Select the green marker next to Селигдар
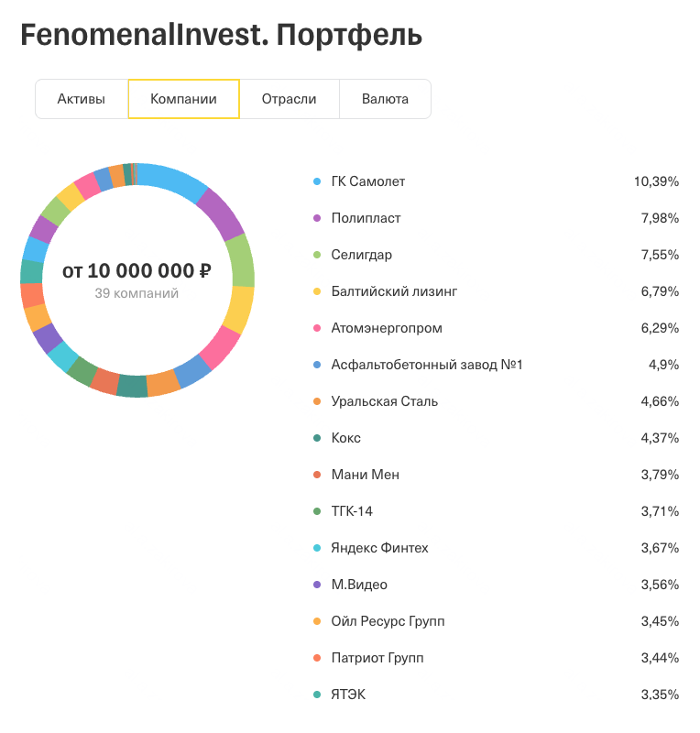The height and width of the screenshot is (733, 700). pyautogui.click(x=315, y=255)
